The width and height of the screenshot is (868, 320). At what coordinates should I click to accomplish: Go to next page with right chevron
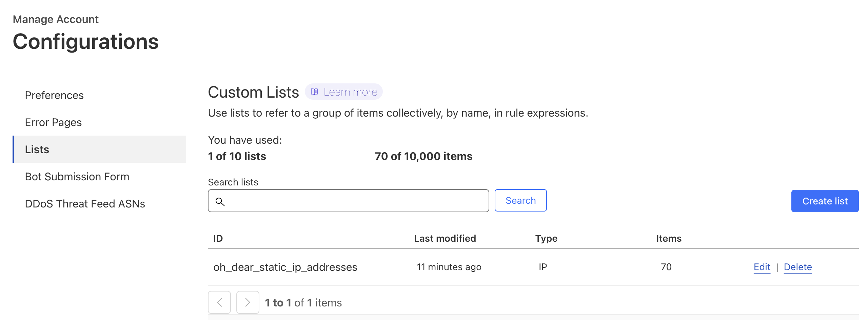point(248,302)
